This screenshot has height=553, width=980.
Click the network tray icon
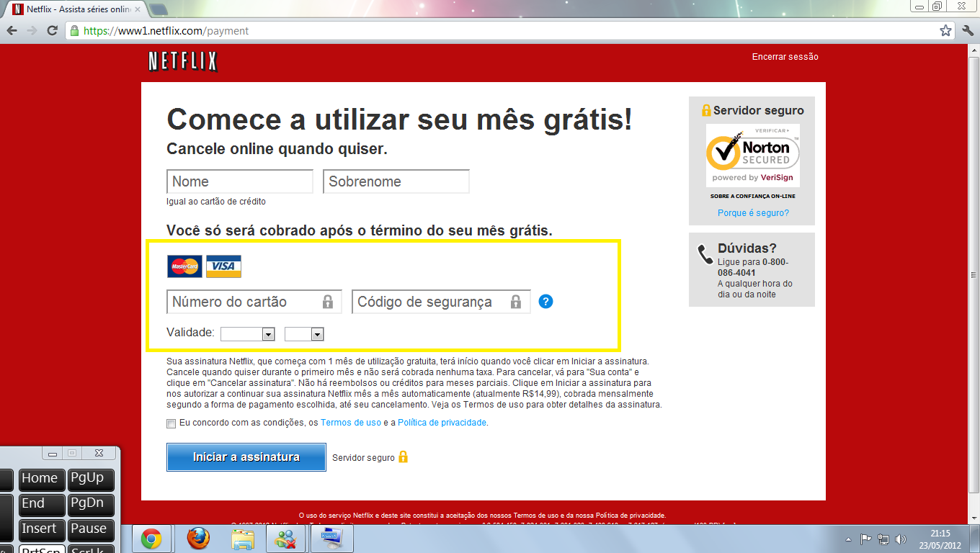(x=883, y=539)
